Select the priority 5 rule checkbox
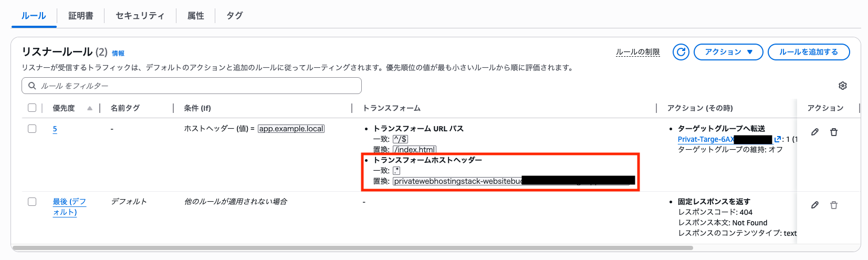 [x=32, y=129]
